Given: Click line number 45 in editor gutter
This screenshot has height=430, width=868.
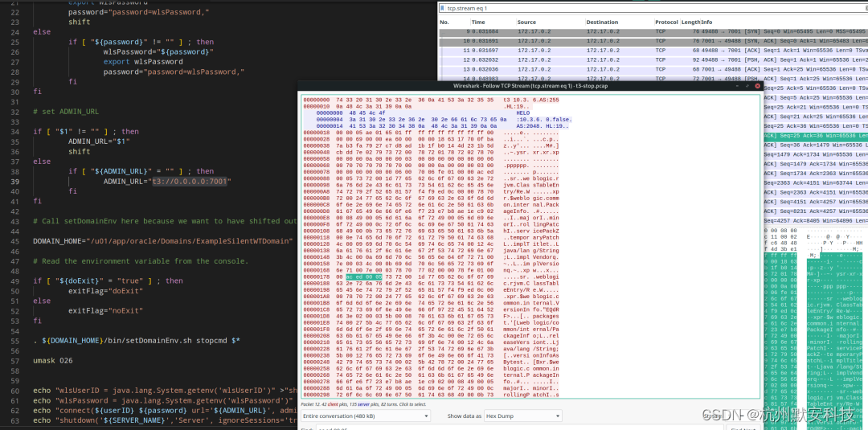Looking at the screenshot, I should [15, 241].
